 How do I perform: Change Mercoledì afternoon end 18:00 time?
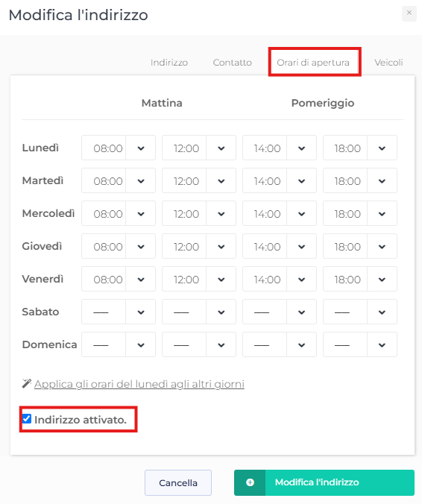pyautogui.click(x=360, y=213)
